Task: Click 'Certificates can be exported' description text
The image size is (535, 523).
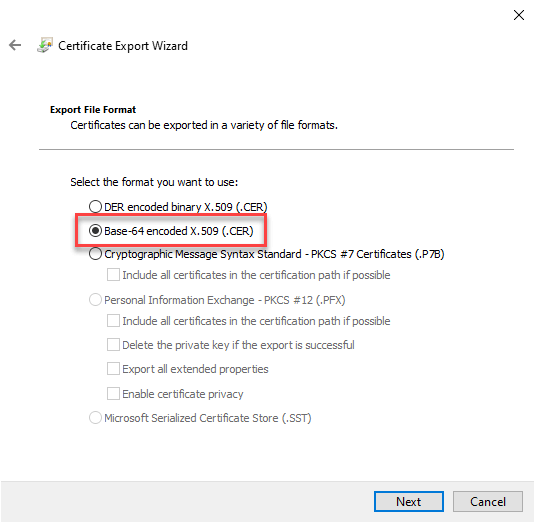Action: [204, 125]
